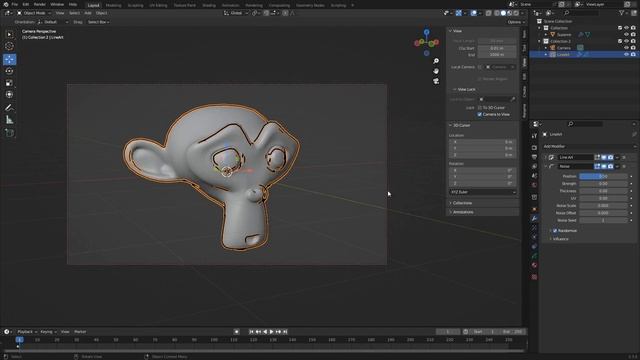Open the Object properties tab icon
The height and width of the screenshot is (360, 640).
534,209
